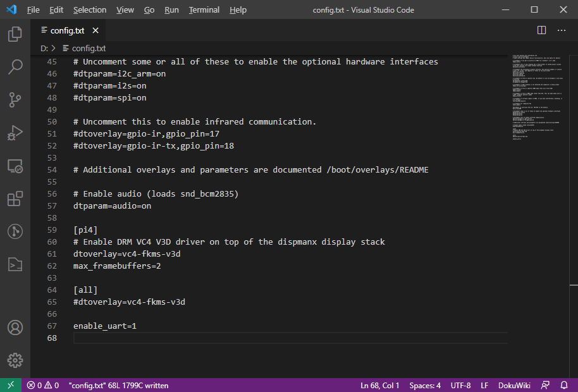
Task: Show errors and warnings count
Action: (43, 386)
